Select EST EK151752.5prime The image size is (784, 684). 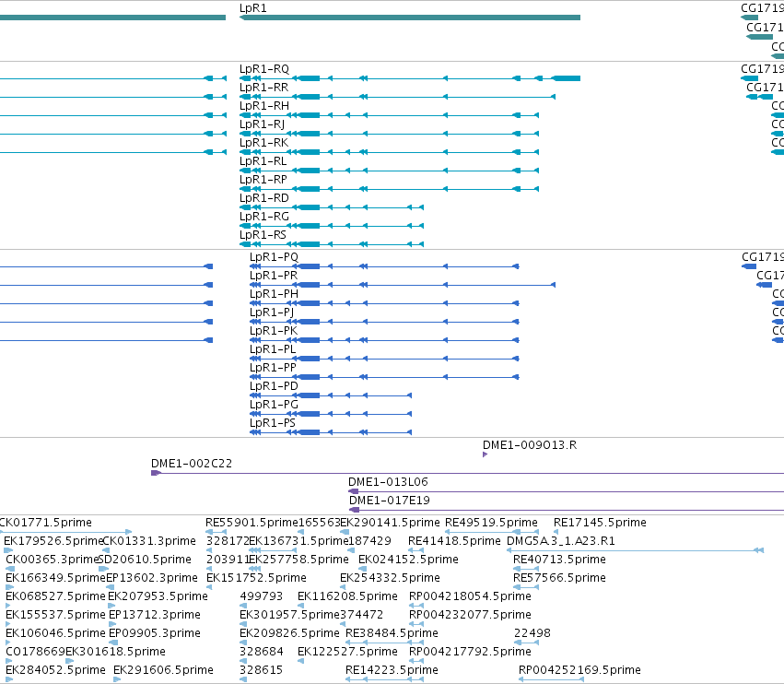click(256, 578)
